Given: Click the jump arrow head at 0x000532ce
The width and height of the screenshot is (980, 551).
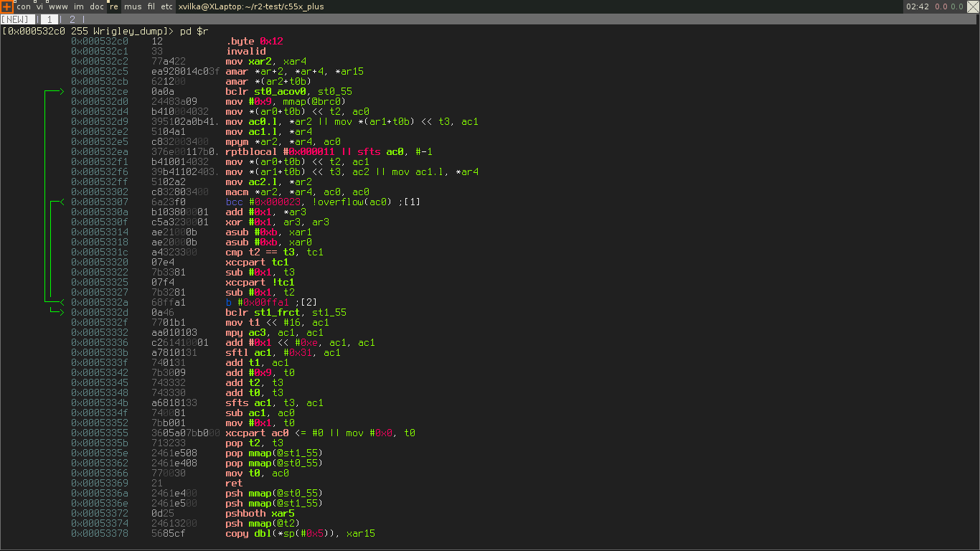Looking at the screenshot, I should point(62,91).
